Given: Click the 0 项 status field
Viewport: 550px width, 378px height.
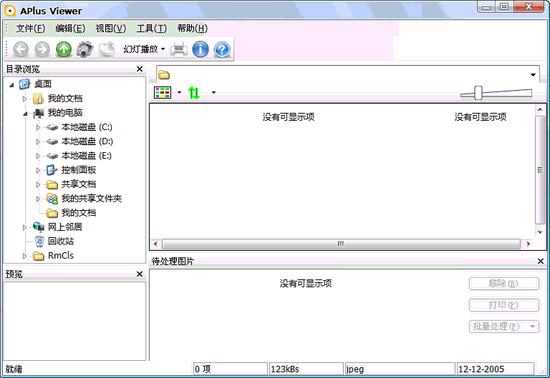Looking at the screenshot, I should [x=230, y=369].
